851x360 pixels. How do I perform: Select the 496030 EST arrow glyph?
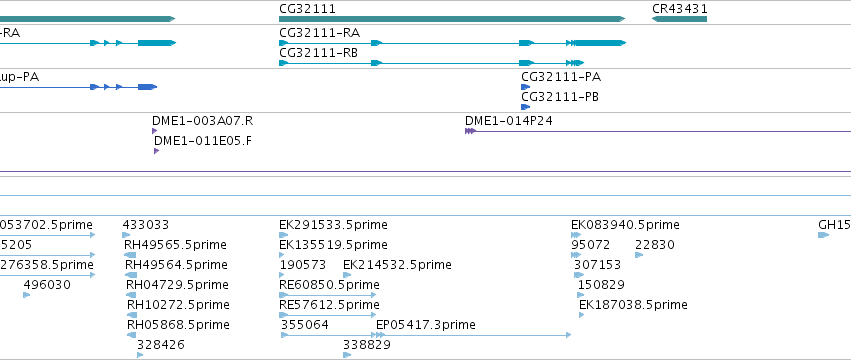[x=27, y=295]
